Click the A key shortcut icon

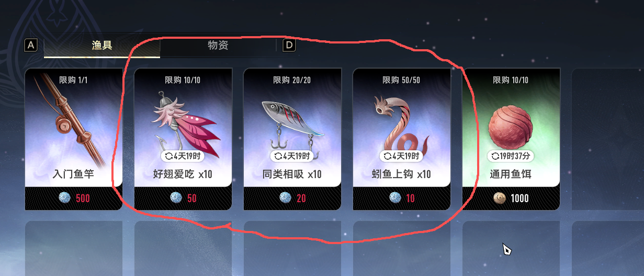click(31, 45)
